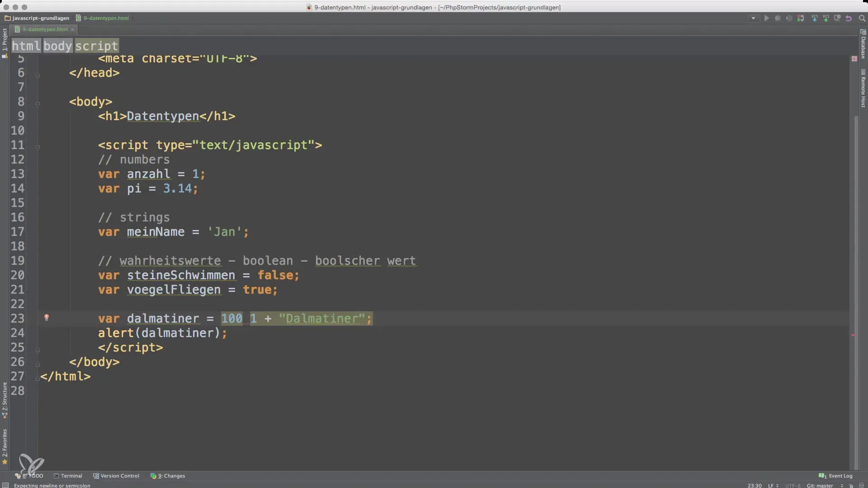Click the Listen for PHP Debug Connections icon

point(801,19)
